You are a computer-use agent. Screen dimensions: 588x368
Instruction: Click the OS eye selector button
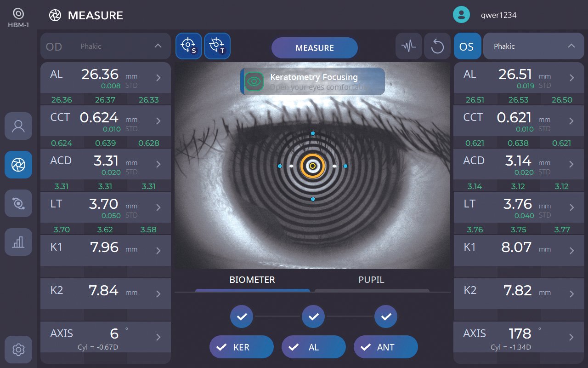467,46
